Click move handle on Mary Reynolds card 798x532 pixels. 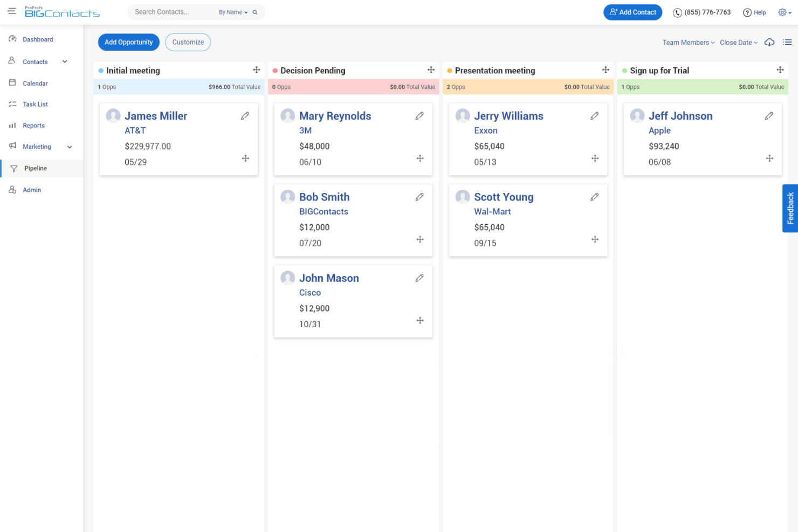[x=420, y=158]
